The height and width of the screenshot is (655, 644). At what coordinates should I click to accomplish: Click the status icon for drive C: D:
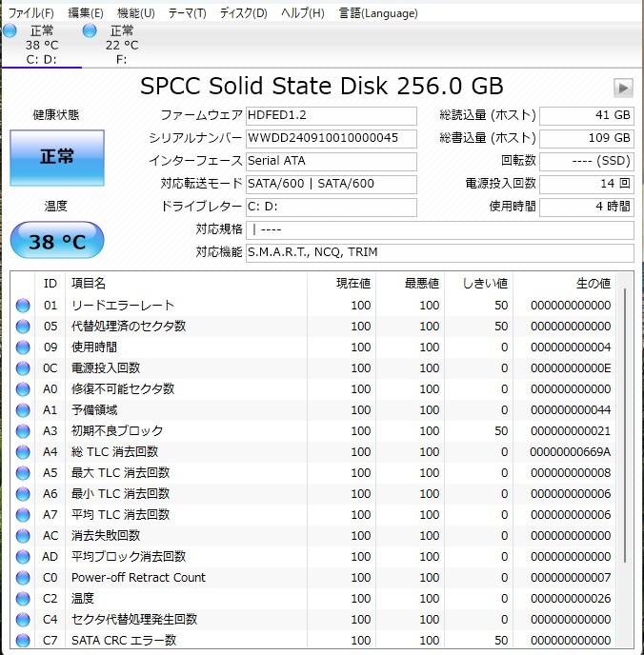(10, 30)
